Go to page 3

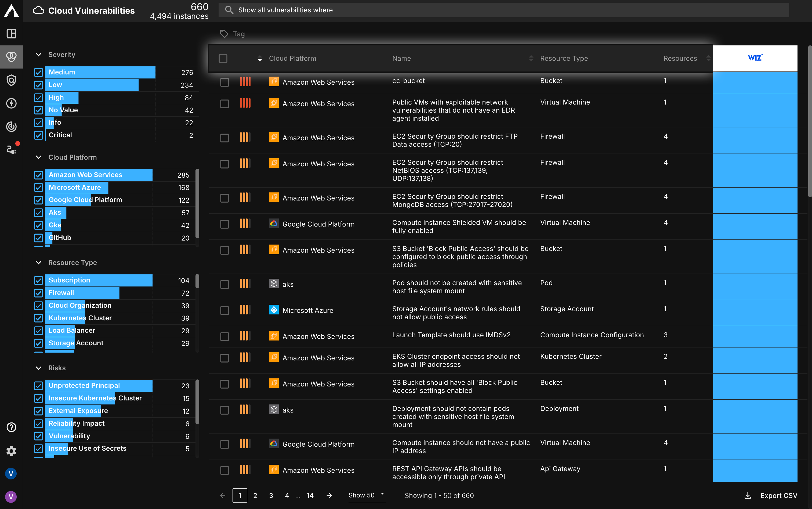coord(271,496)
